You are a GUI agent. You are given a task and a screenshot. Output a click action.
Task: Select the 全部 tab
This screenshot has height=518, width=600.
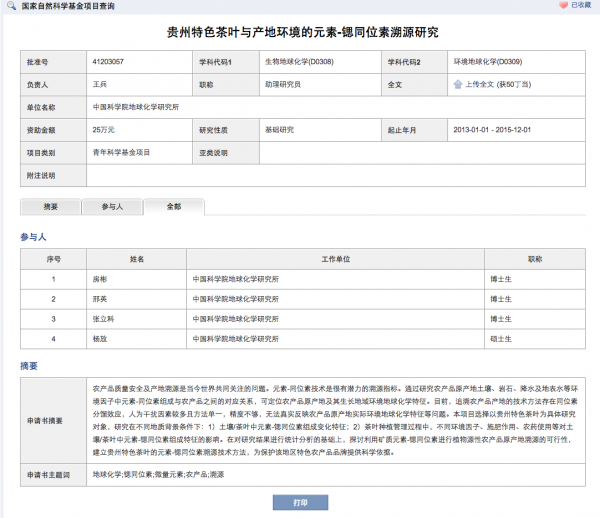coord(174,207)
